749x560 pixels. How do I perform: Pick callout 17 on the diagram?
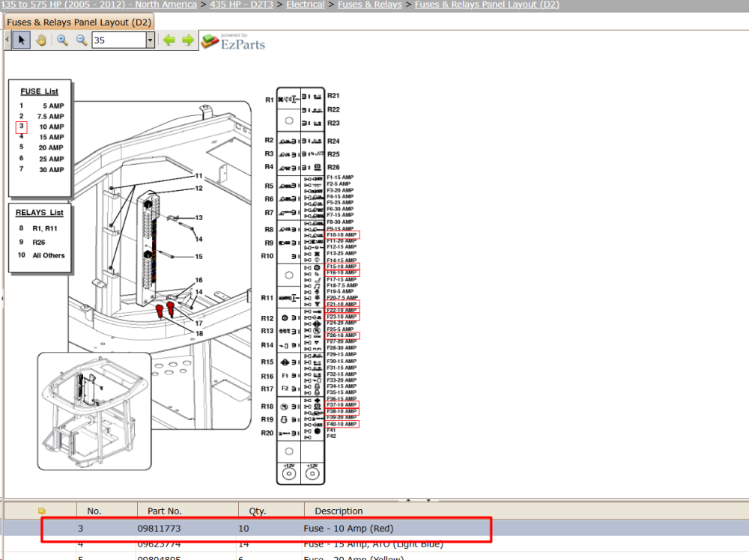click(198, 323)
